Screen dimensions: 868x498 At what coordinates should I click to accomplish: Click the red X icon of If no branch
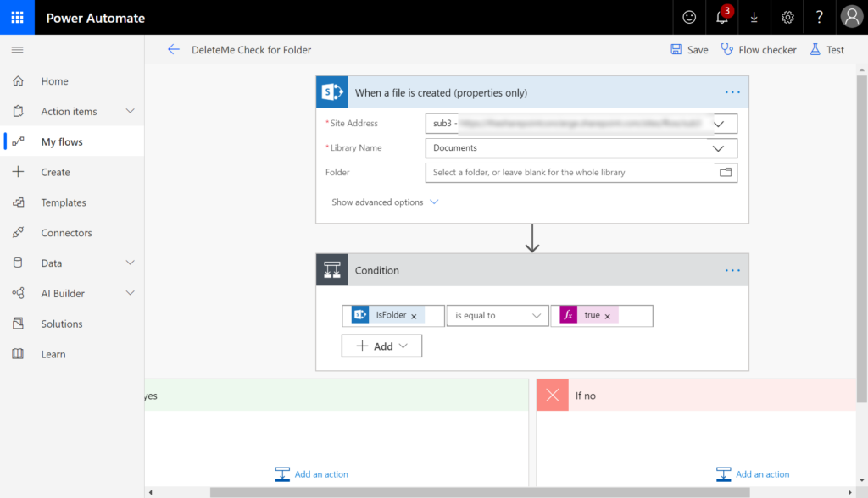click(x=553, y=395)
